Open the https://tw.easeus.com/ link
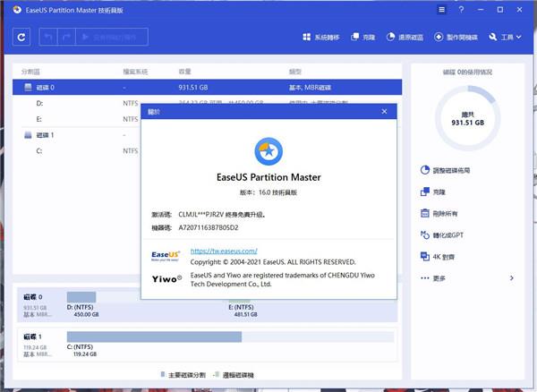The height and width of the screenshot is (392, 537). click(224, 251)
